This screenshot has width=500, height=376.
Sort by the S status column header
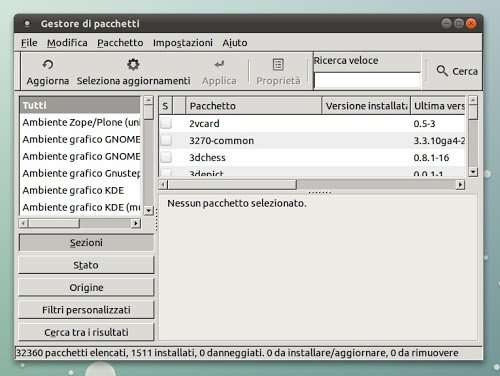coord(165,106)
